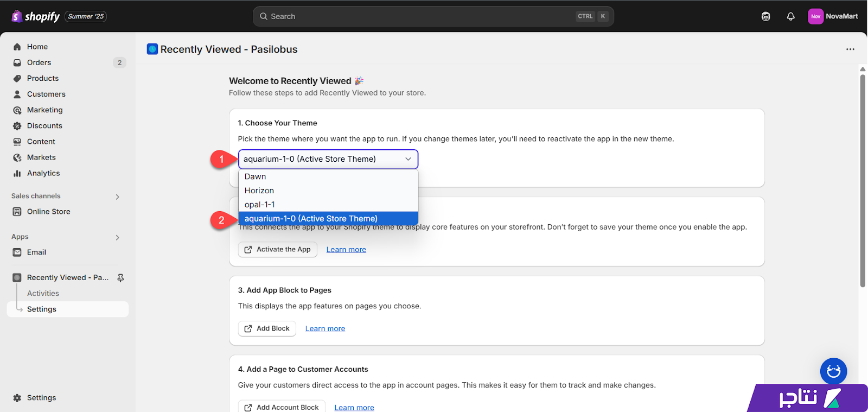Unpin the Recently Viewed app pin icon
The height and width of the screenshot is (412, 868).
(x=120, y=277)
